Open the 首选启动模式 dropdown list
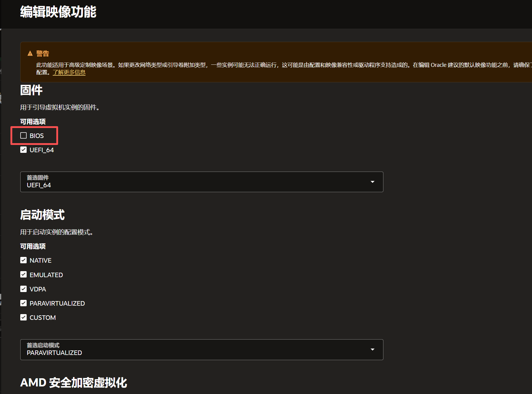The height and width of the screenshot is (394, 532). (202, 350)
